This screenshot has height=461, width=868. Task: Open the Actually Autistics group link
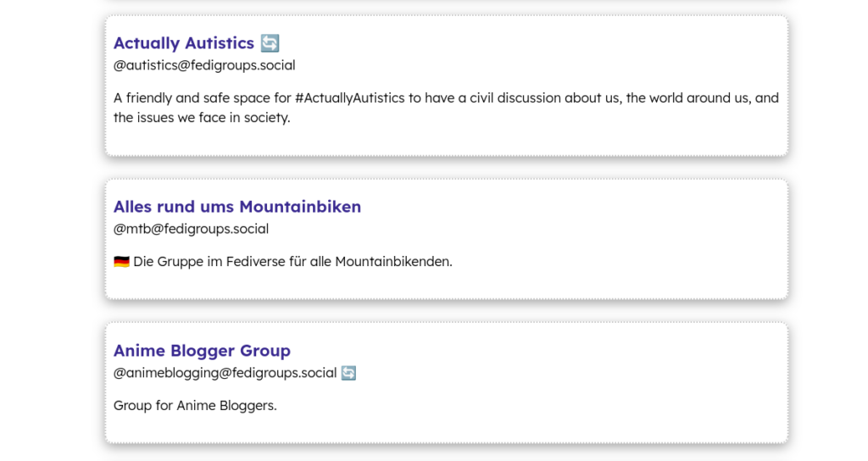(183, 43)
